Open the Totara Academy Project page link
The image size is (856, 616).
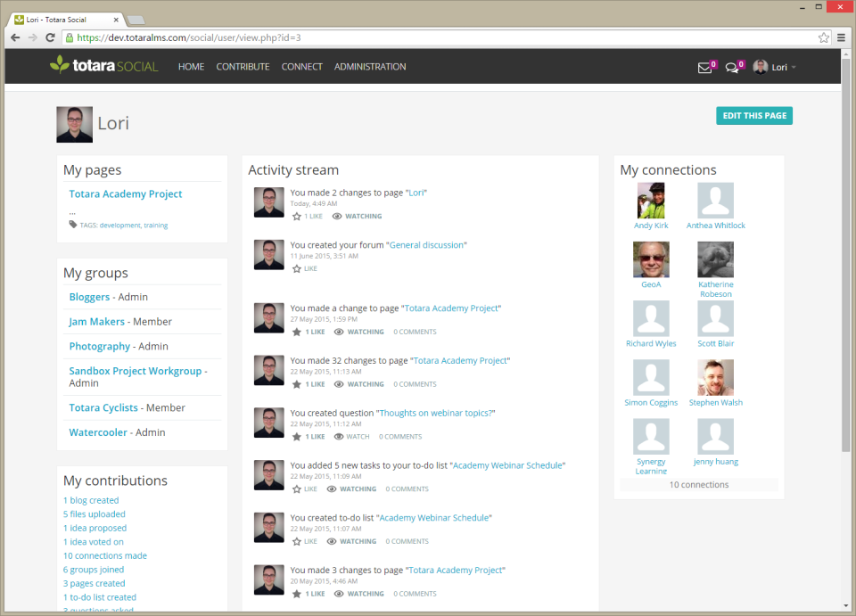pyautogui.click(x=126, y=193)
